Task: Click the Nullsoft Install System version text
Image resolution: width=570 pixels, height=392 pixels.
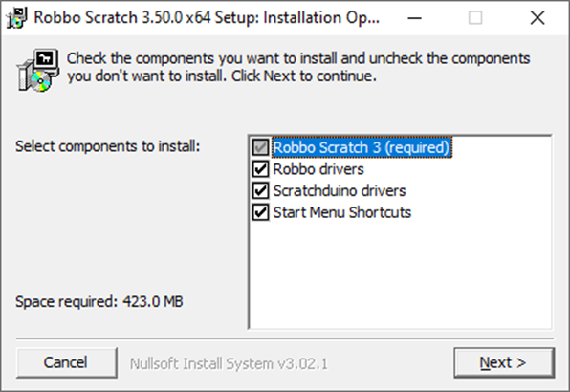Action: click(x=229, y=363)
